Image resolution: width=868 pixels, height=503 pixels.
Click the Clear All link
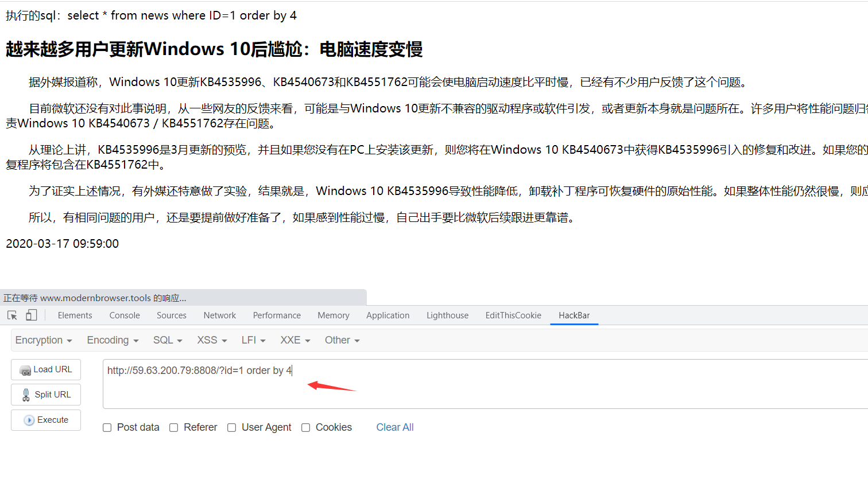tap(395, 427)
